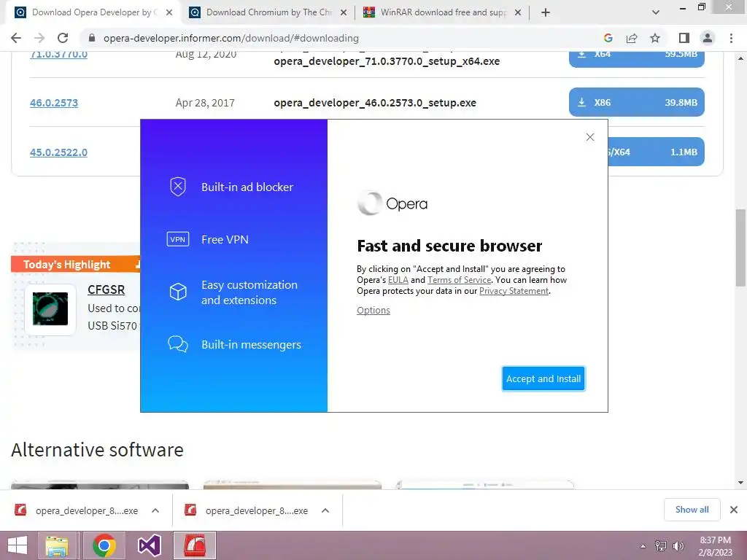Click Show all downloads

point(692,510)
